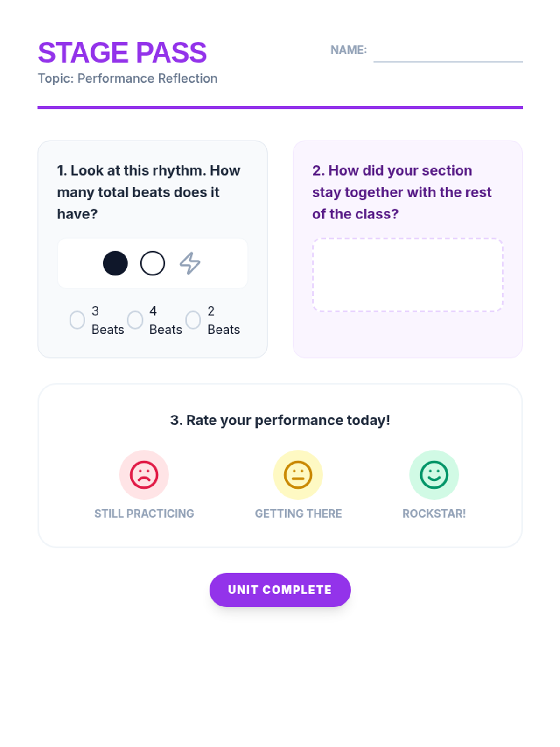560x747 pixels.
Task: Click the filled black circle rhythm note
Action: point(115,263)
